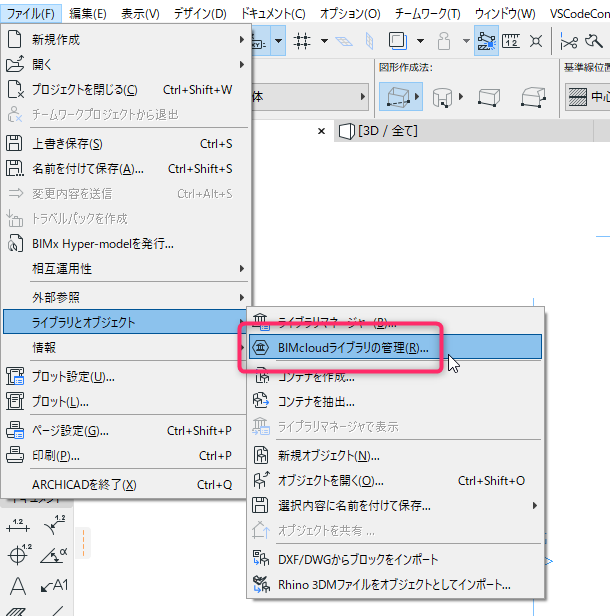Choose BIMcloudライブラリの管理(R)...
This screenshot has height=616, width=610.
coord(396,347)
